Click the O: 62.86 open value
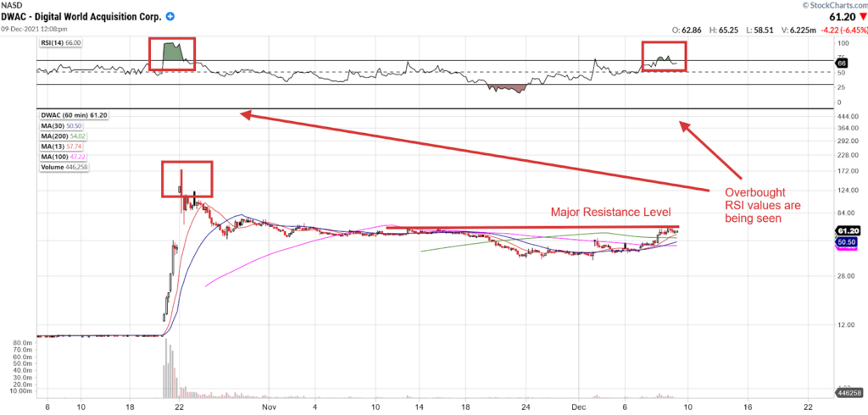Image resolution: width=868 pixels, height=415 pixels. point(686,30)
